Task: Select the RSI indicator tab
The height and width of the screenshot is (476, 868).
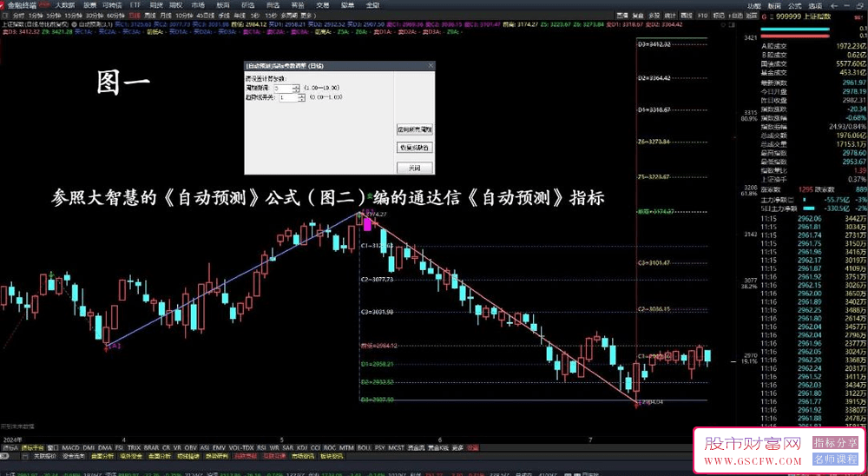Action: [x=261, y=447]
